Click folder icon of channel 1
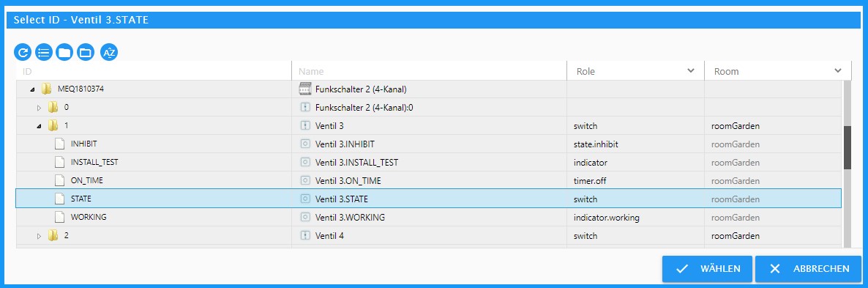Image resolution: width=868 pixels, height=288 pixels. [x=53, y=126]
